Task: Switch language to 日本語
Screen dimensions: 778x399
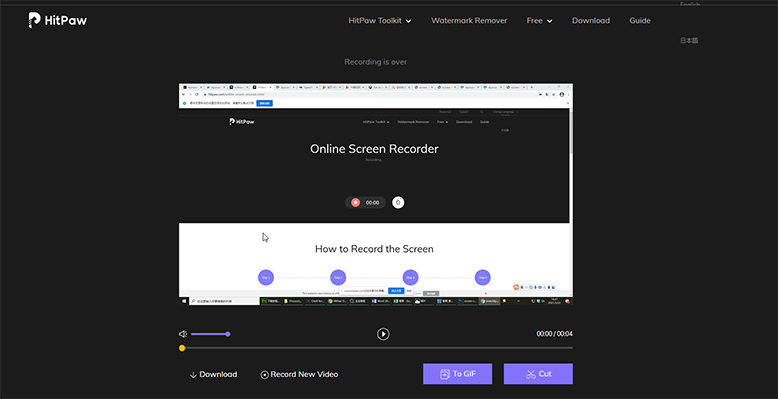Action: click(x=689, y=41)
